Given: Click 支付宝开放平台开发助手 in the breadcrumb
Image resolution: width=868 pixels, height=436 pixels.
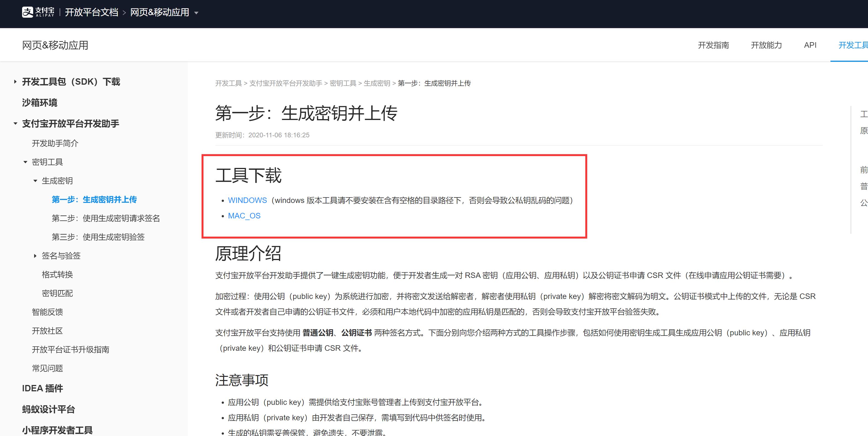Looking at the screenshot, I should [286, 83].
